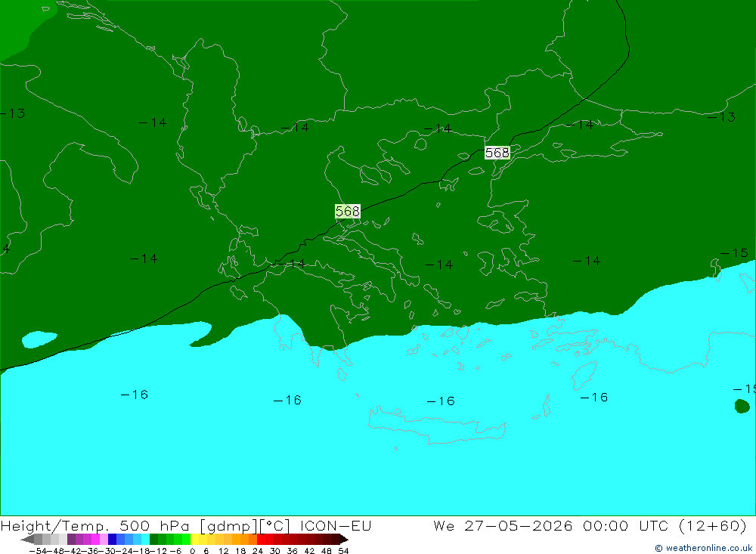Pick the pure yellow legend swatch

pyautogui.click(x=194, y=539)
